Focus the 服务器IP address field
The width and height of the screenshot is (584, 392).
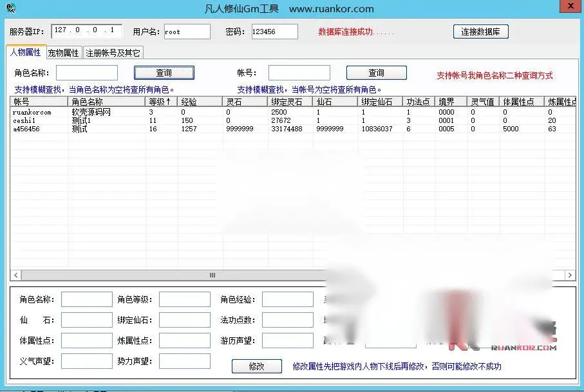pos(86,31)
